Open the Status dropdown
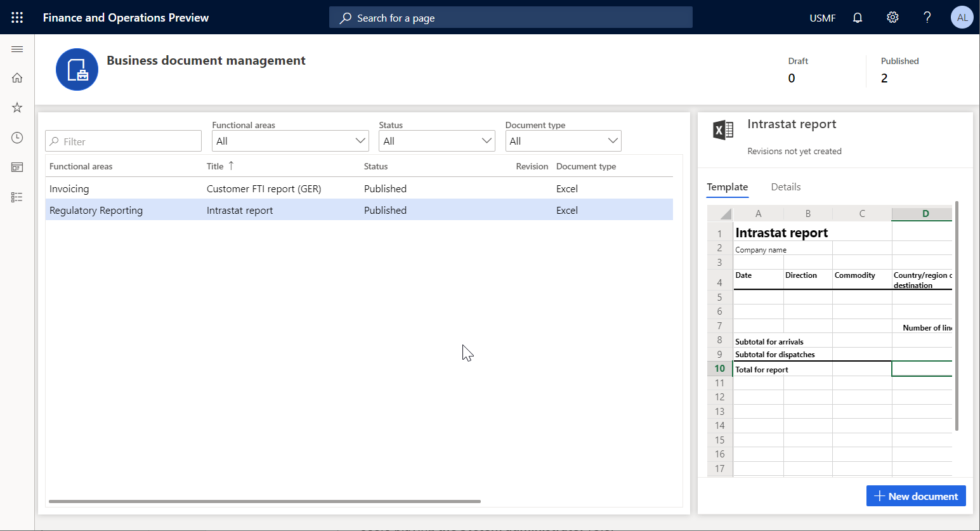Image resolution: width=980 pixels, height=531 pixels. [437, 141]
